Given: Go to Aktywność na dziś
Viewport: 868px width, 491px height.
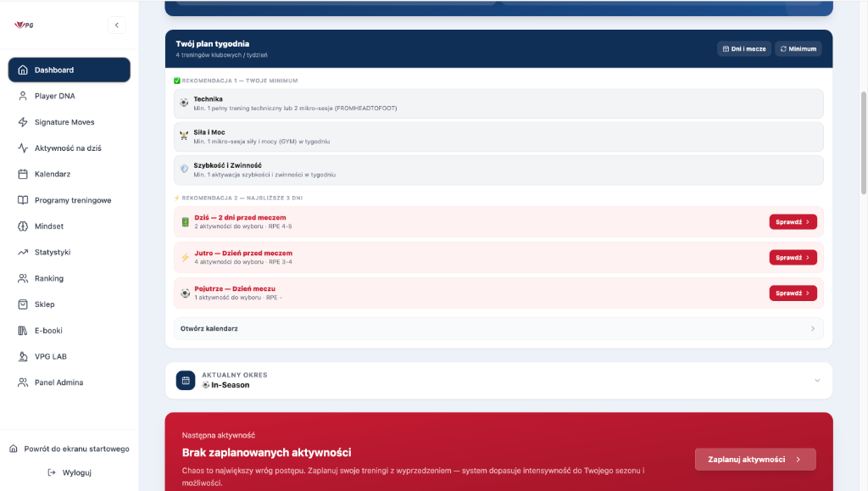Looking at the screenshot, I should click(x=70, y=148).
